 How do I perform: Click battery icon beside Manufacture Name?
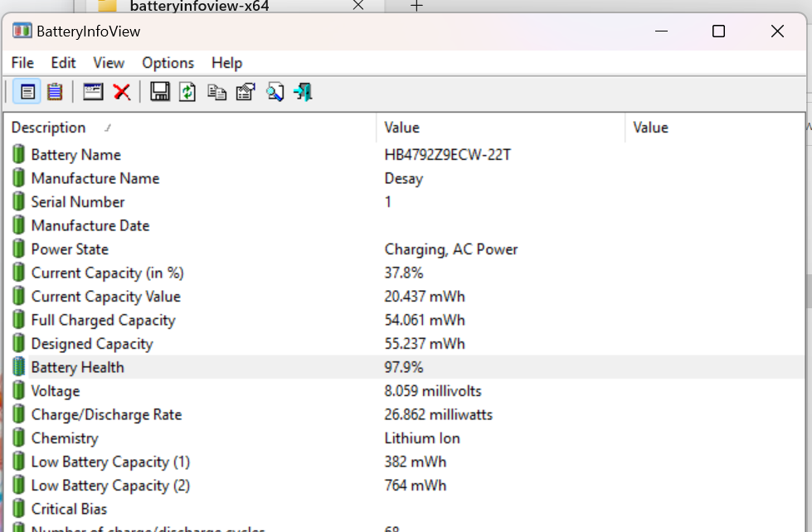click(18, 178)
